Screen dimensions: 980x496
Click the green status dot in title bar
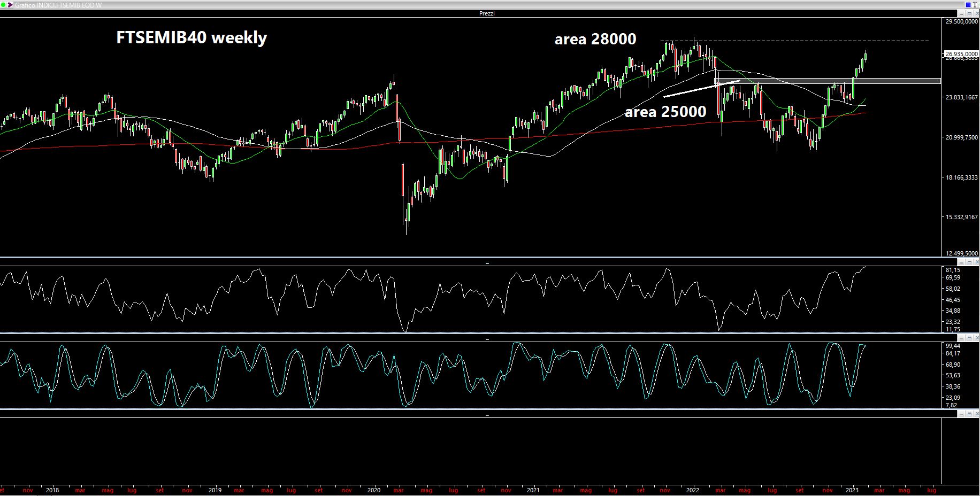[4, 5]
